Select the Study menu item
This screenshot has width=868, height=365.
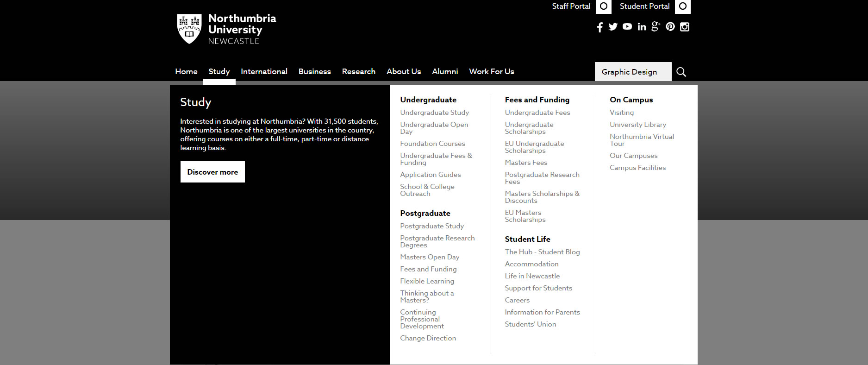point(219,71)
